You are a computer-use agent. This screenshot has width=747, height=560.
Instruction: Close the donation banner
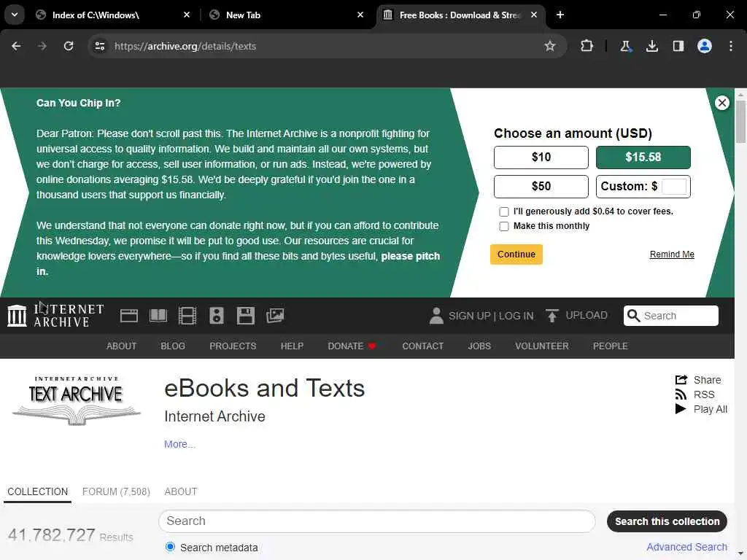[x=721, y=103]
